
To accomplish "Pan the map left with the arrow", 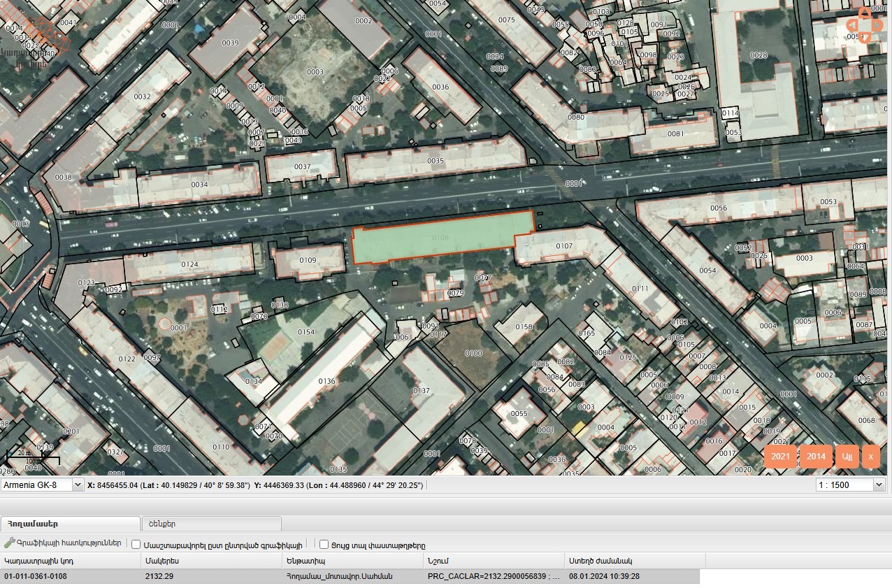I will coord(851,26).
